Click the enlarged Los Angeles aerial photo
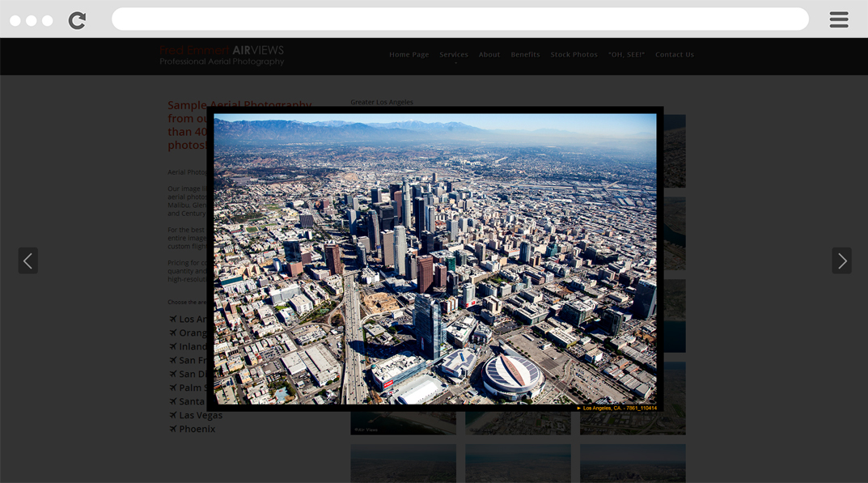Image resolution: width=868 pixels, height=483 pixels. pos(435,259)
